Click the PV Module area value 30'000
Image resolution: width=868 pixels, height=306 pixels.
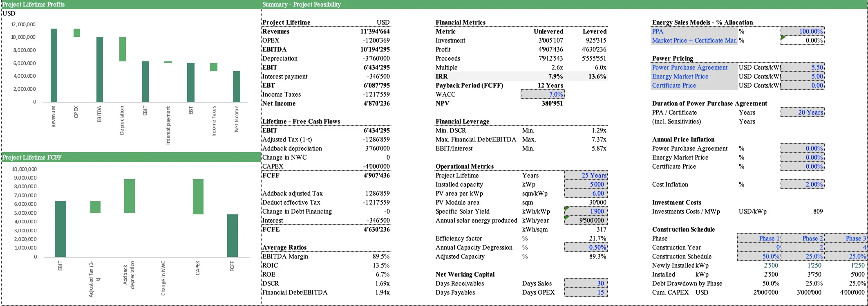[597, 202]
